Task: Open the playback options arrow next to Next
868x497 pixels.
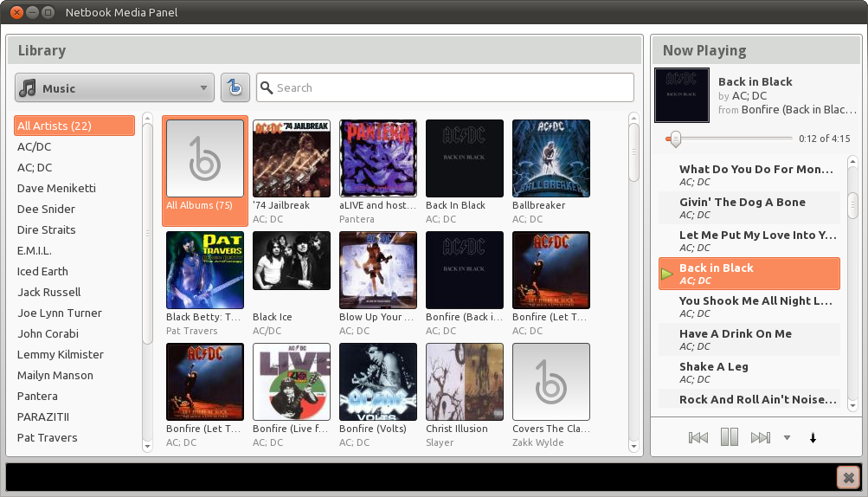Action: [x=787, y=438]
